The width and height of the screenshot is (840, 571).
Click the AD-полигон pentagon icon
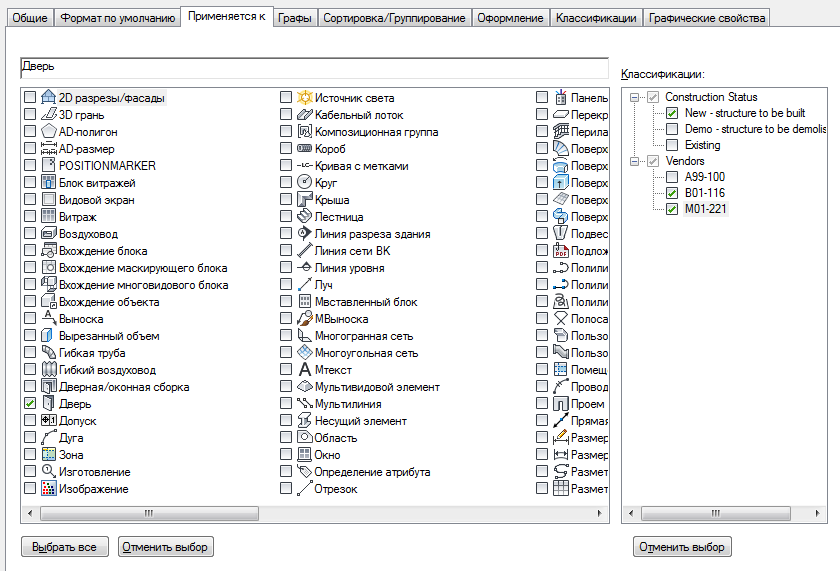click(49, 131)
